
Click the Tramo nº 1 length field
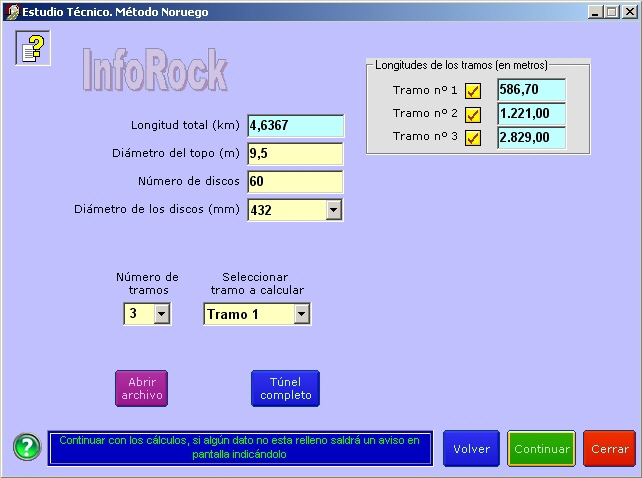pos(531,90)
